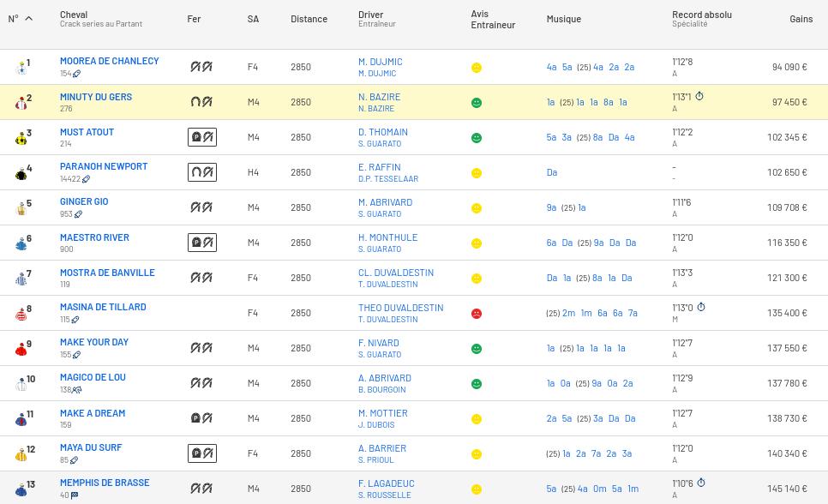Open the Moorea de Chanlecy horse page
Screen dimensions: 828x504
tap(109, 62)
